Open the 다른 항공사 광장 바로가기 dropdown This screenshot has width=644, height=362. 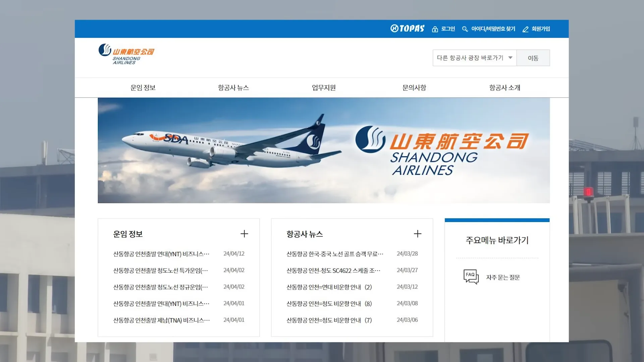coord(474,58)
